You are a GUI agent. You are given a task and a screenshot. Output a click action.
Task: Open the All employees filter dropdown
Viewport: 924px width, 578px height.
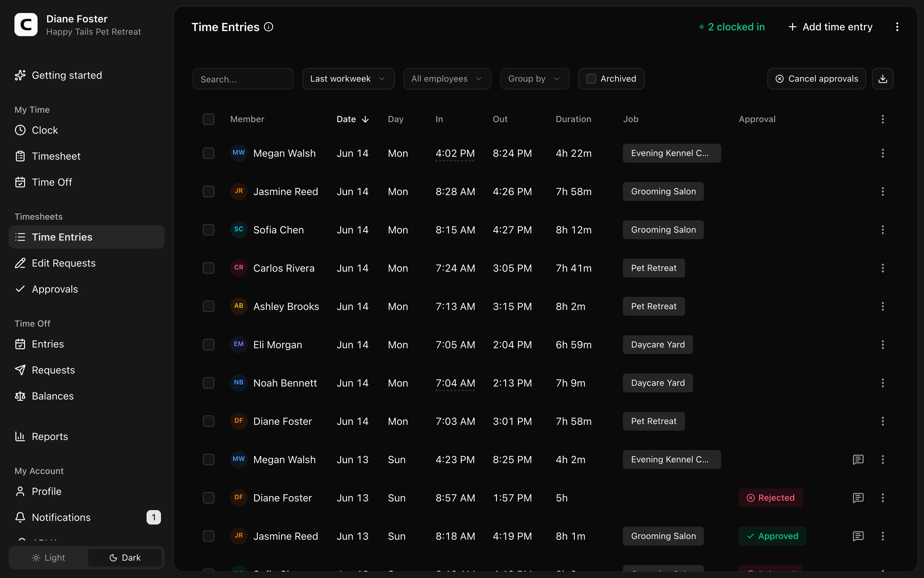(447, 79)
